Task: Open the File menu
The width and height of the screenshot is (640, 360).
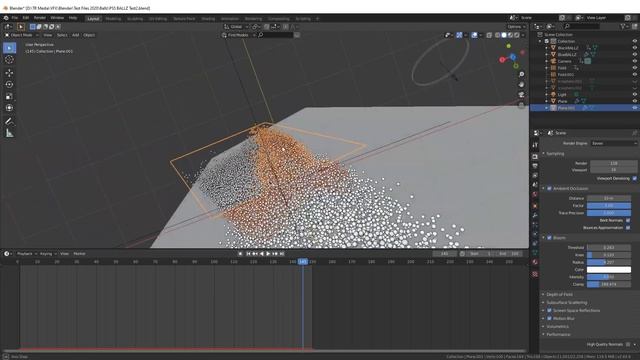Action: (x=15, y=18)
